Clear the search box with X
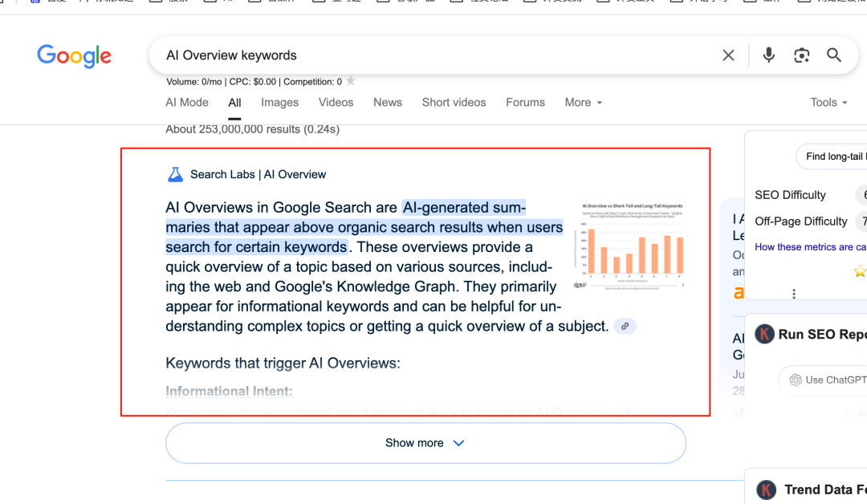The image size is (867, 504). (728, 55)
